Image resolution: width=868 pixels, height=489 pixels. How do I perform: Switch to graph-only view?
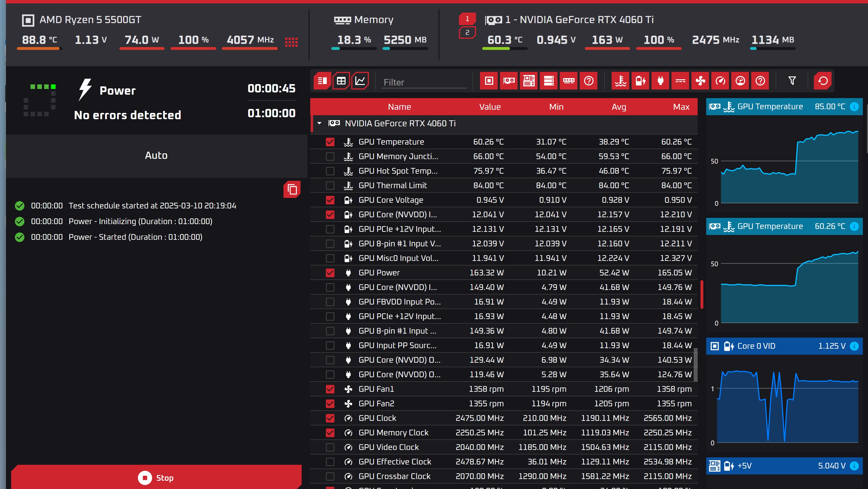pos(360,81)
